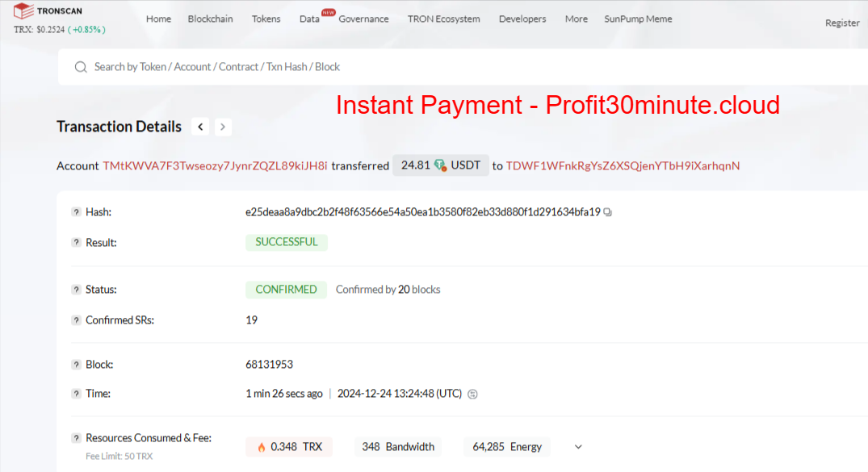Click the help icon beside Status
The width and height of the screenshot is (868, 472).
[77, 290]
